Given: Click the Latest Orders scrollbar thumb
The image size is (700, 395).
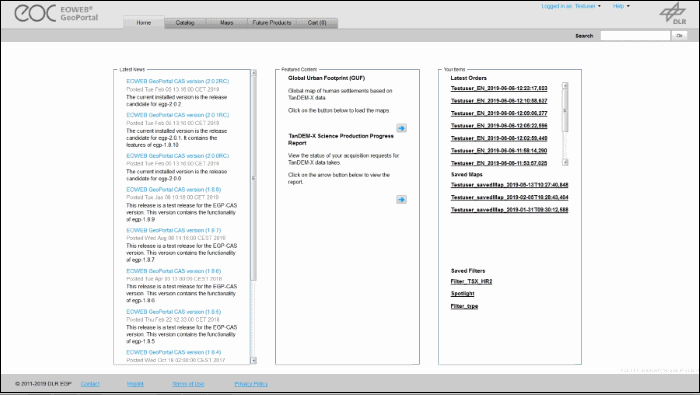Looking at the screenshot, I should tap(565, 110).
